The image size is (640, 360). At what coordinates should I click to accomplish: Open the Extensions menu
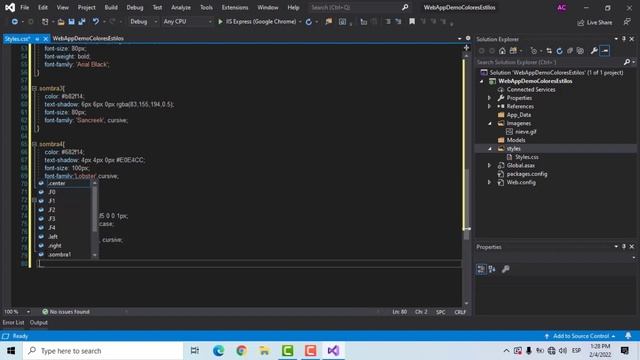[x=235, y=7]
